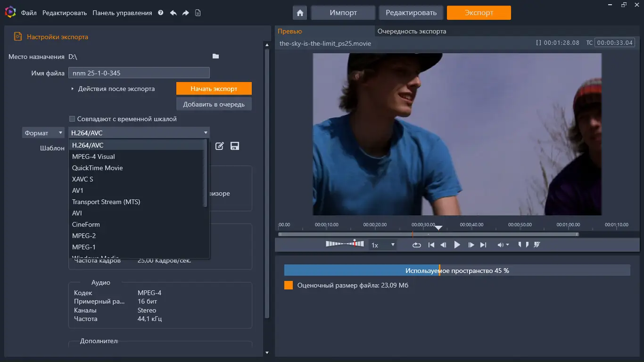Click the marker flags icon after mark-out
Screen dimensions: 644x362
537,244
